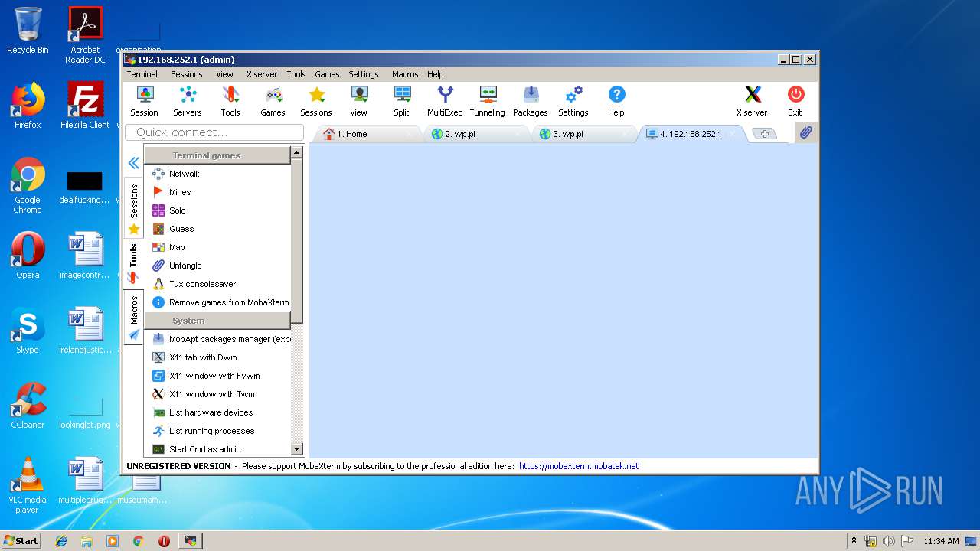This screenshot has height=551, width=980.
Task: Select the Skype desktop icon
Action: [x=28, y=331]
